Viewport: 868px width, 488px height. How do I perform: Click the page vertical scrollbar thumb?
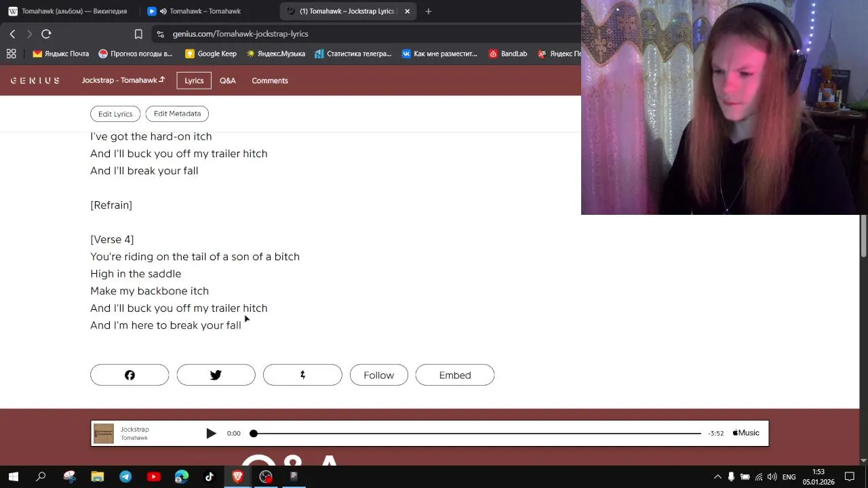click(x=863, y=237)
